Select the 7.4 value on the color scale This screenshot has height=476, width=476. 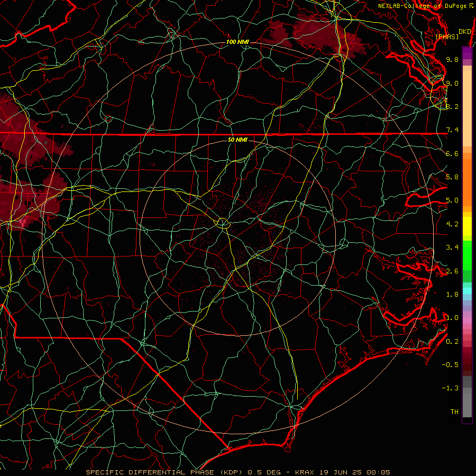tap(452, 130)
